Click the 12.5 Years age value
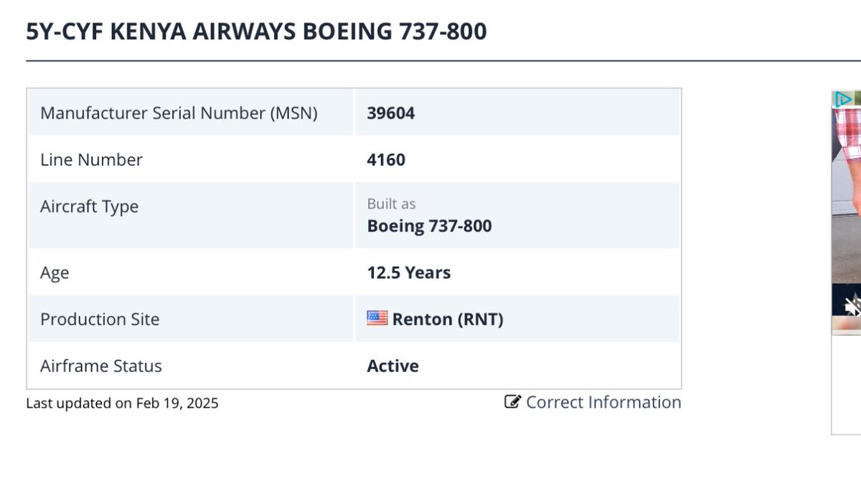The image size is (861, 504). (x=409, y=273)
